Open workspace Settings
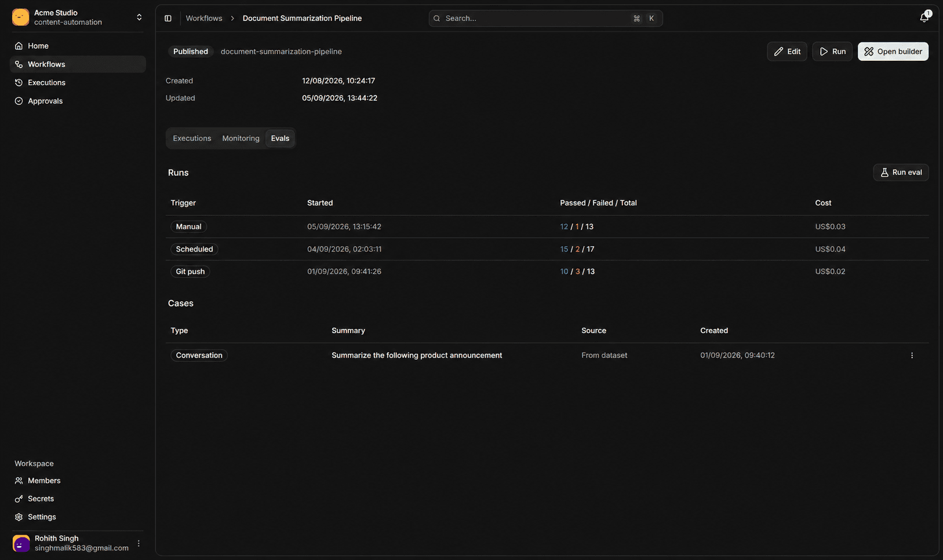Viewport: 943px width, 560px height. (x=78, y=517)
